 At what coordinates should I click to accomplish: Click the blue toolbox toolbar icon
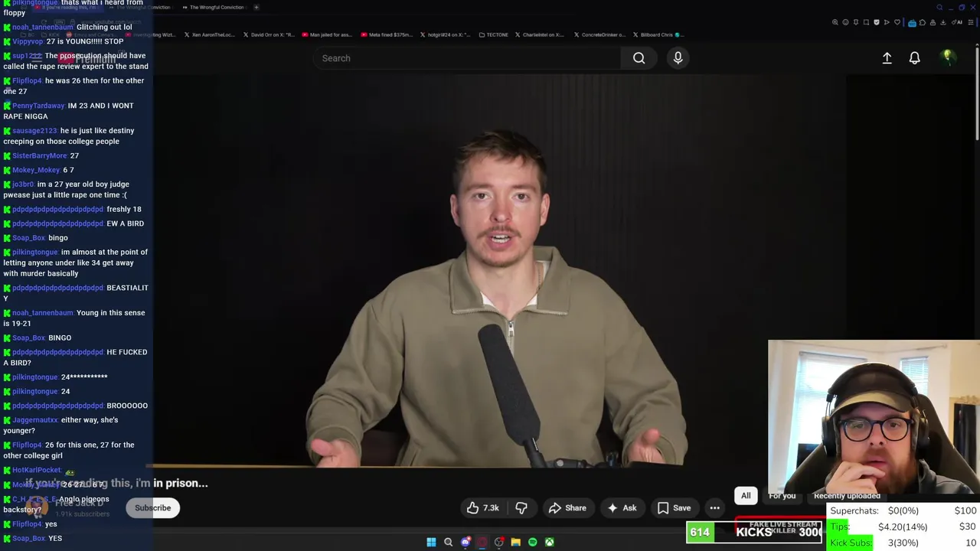(912, 23)
